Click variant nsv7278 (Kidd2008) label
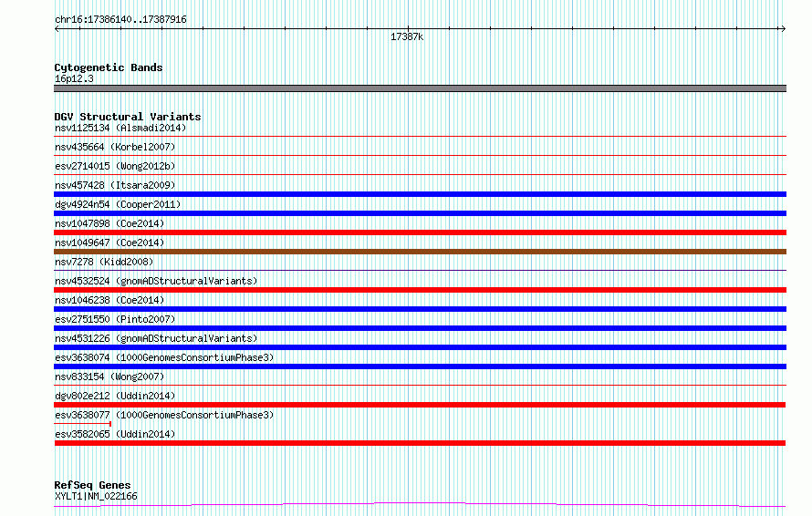 [x=104, y=262]
